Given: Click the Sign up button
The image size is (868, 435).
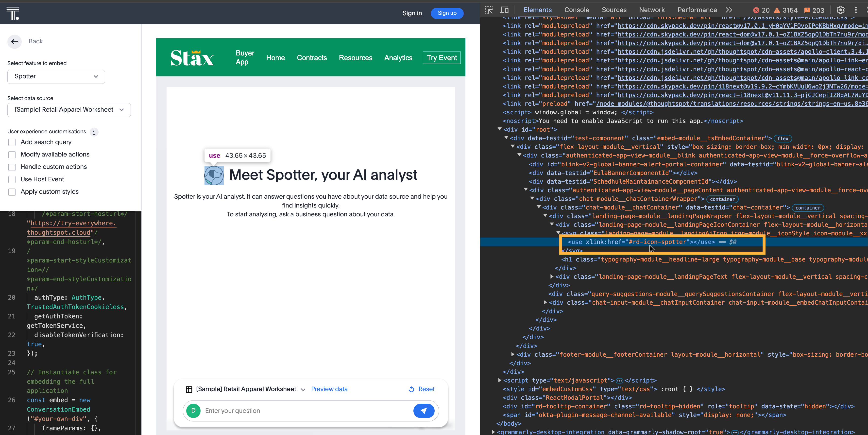Looking at the screenshot, I should (447, 13).
